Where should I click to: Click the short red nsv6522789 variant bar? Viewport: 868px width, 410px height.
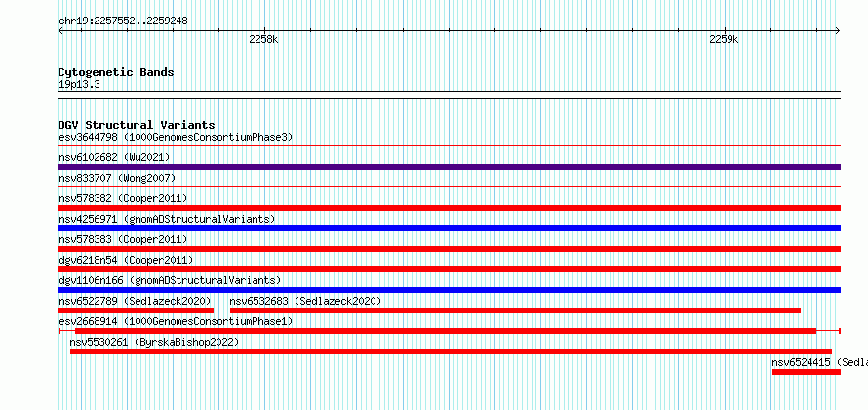[x=136, y=310]
